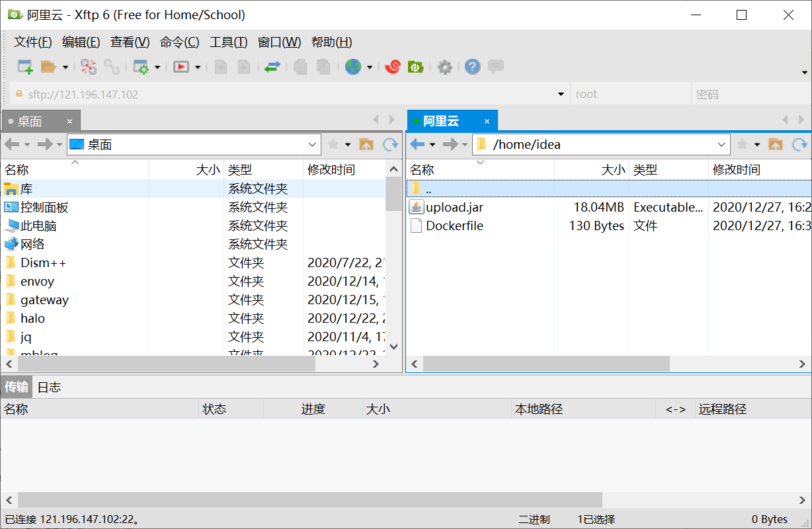Refresh the remote 阿里云 pane
This screenshot has width=812, height=529.
point(800,144)
